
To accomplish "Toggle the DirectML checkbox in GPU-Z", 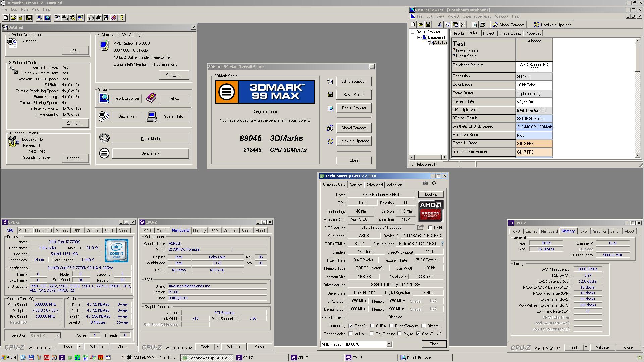I will [x=423, y=326].
